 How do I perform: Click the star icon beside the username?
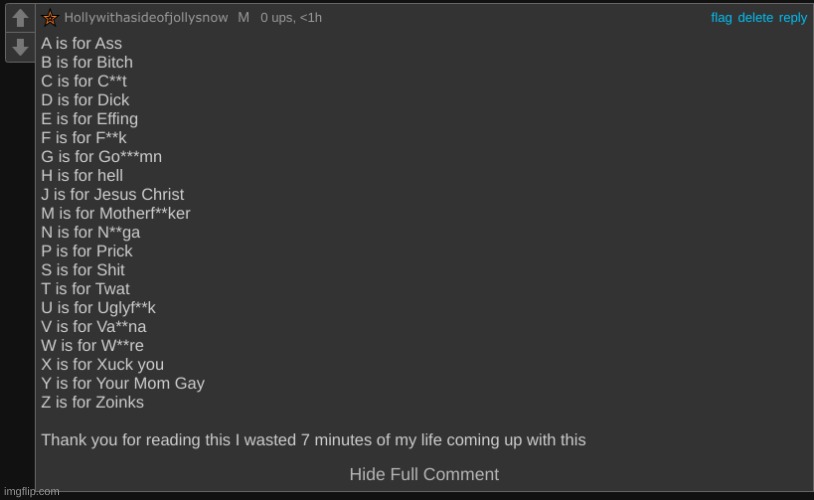[50, 18]
